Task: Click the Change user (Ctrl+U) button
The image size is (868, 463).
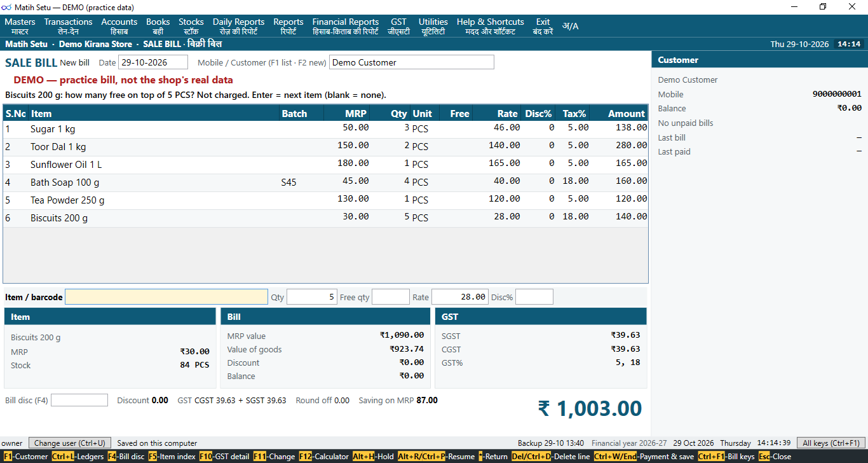Action: 70,443
